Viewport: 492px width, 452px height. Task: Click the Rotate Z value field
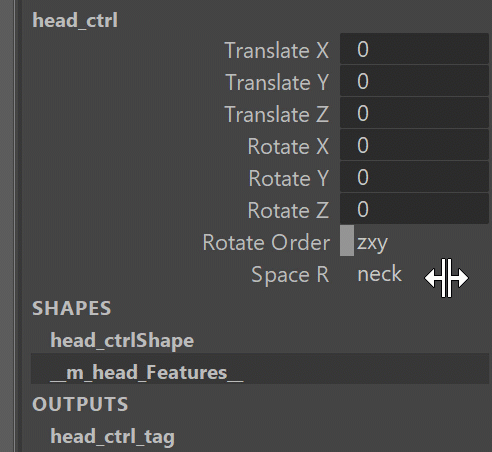tap(414, 209)
